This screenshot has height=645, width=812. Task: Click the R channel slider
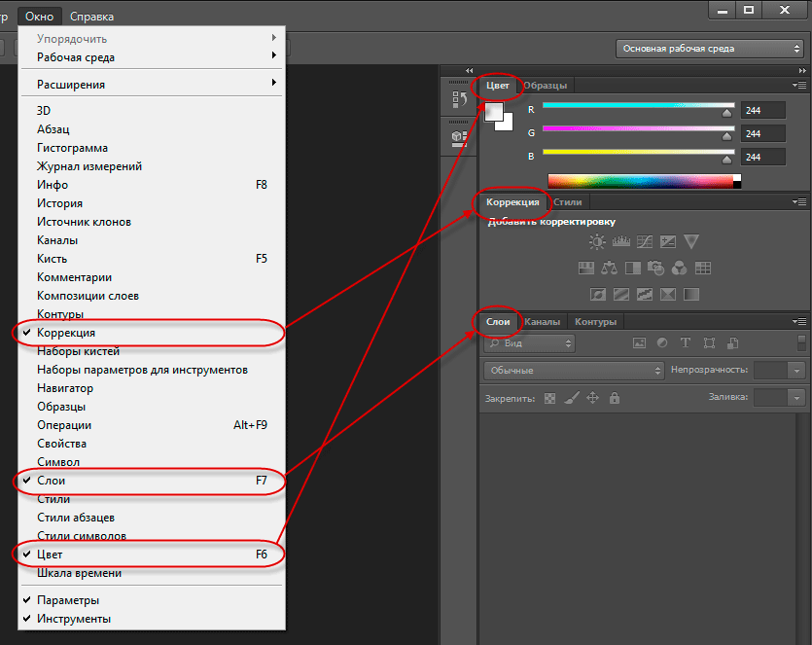click(x=639, y=106)
